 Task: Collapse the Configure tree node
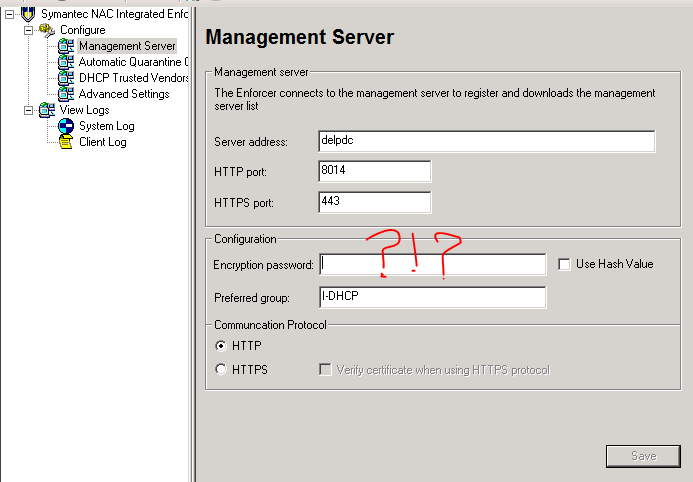[29, 30]
